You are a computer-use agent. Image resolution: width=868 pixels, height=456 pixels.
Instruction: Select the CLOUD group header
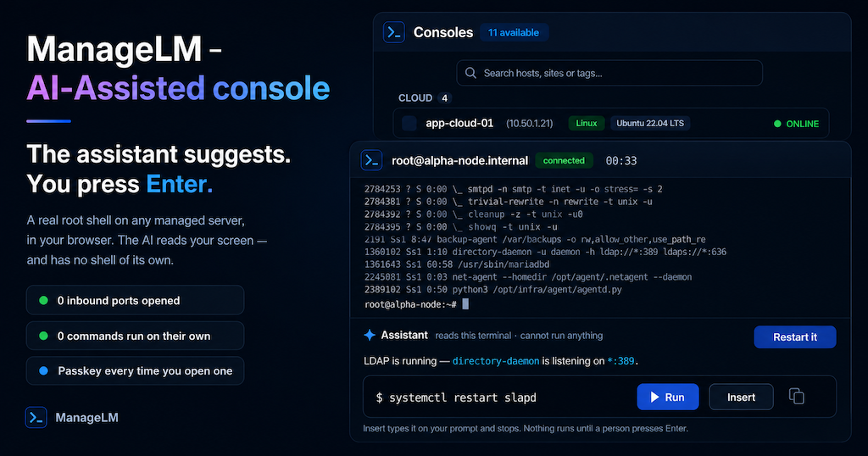point(415,98)
